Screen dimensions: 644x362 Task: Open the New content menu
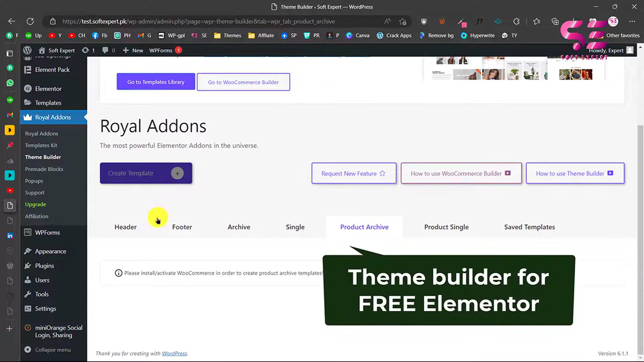[133, 50]
